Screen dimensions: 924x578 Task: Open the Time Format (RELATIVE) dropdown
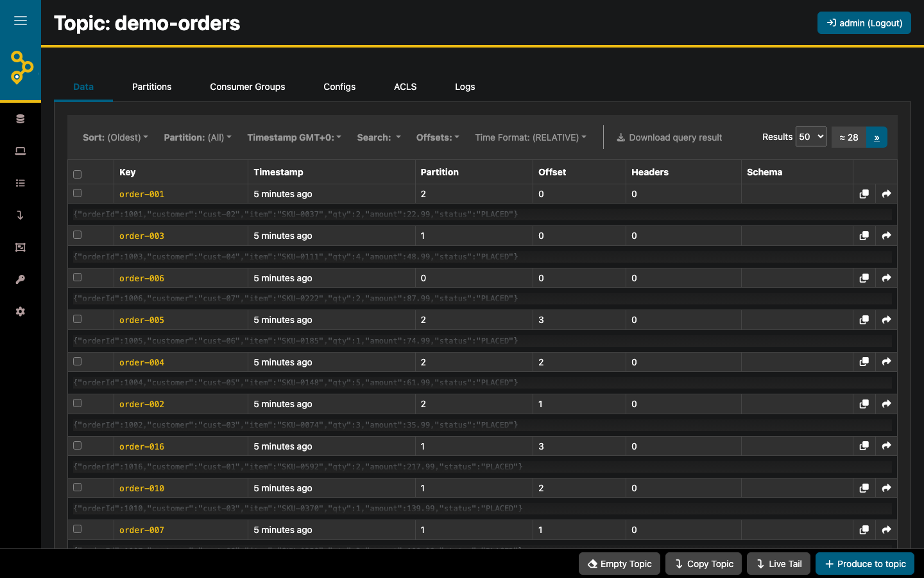pos(531,137)
